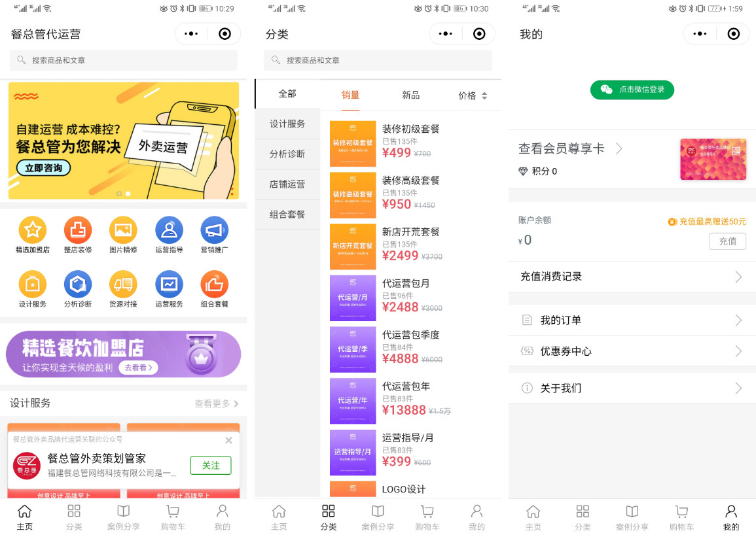Switch to the 新品 tab
The width and height of the screenshot is (756, 535).
coord(410,95)
